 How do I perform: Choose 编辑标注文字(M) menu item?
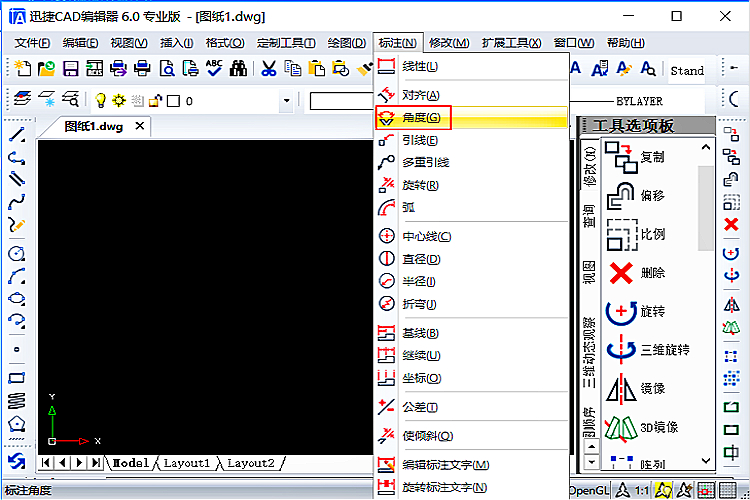click(x=471, y=465)
